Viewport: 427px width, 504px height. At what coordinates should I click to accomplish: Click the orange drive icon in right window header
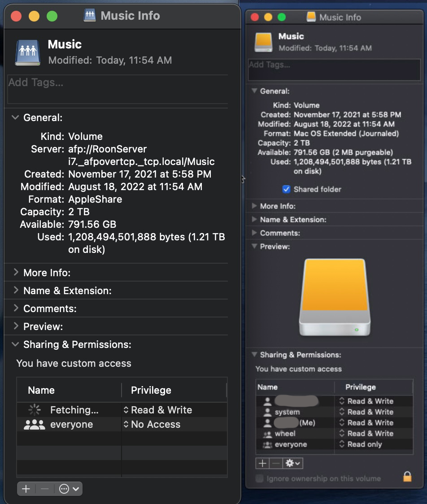(x=264, y=43)
